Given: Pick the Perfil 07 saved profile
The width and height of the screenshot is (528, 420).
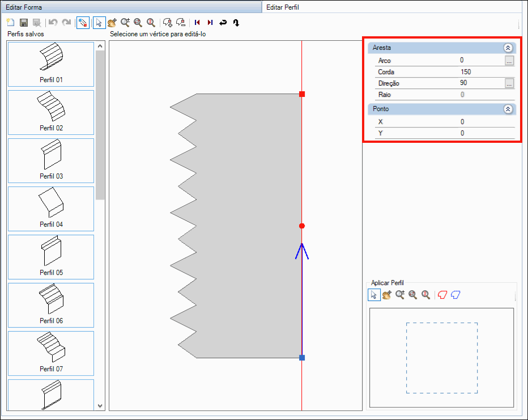Looking at the screenshot, I should click(51, 353).
